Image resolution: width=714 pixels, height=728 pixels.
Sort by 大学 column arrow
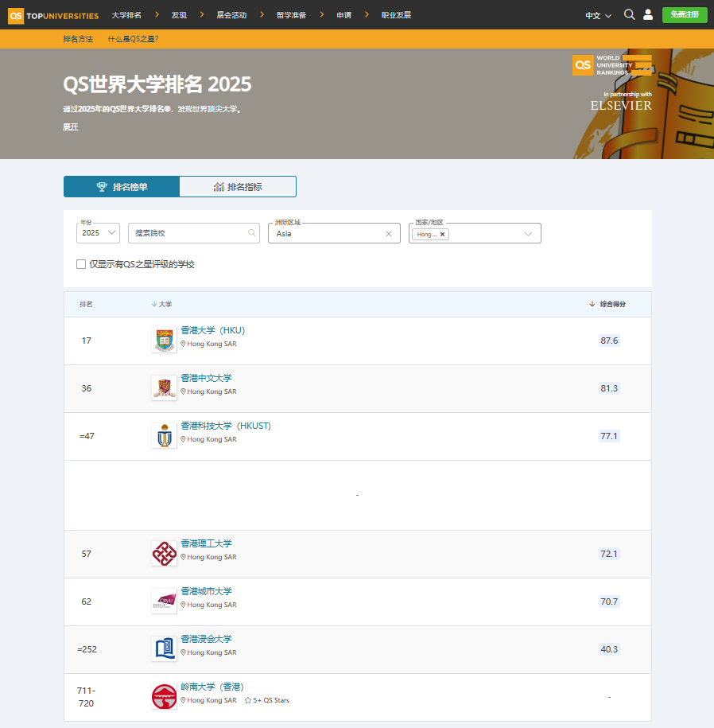(154, 304)
